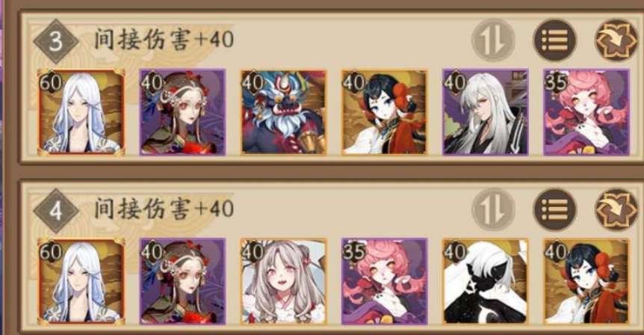Select the number 4 diamond badge
644x335 pixels.
tap(56, 211)
